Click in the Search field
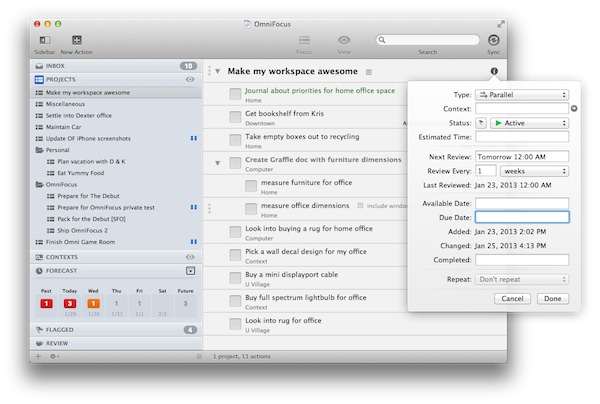This screenshot has height=404, width=600. pos(427,40)
